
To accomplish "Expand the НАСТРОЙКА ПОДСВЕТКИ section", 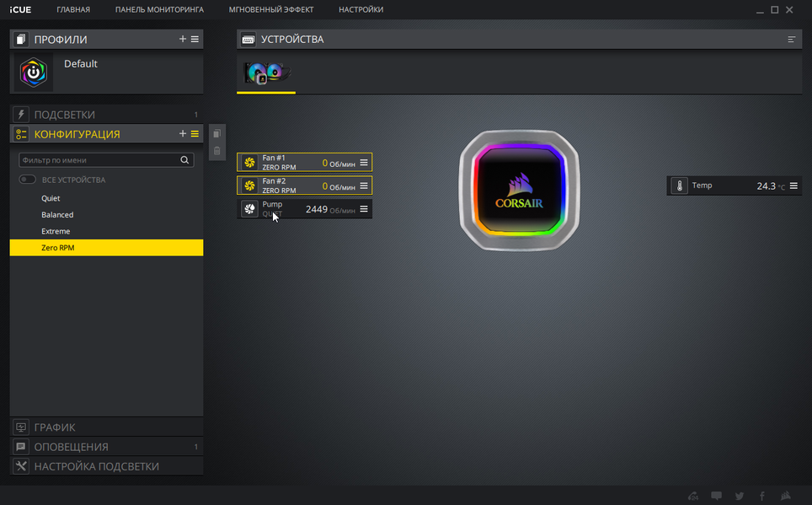I will (x=106, y=466).
